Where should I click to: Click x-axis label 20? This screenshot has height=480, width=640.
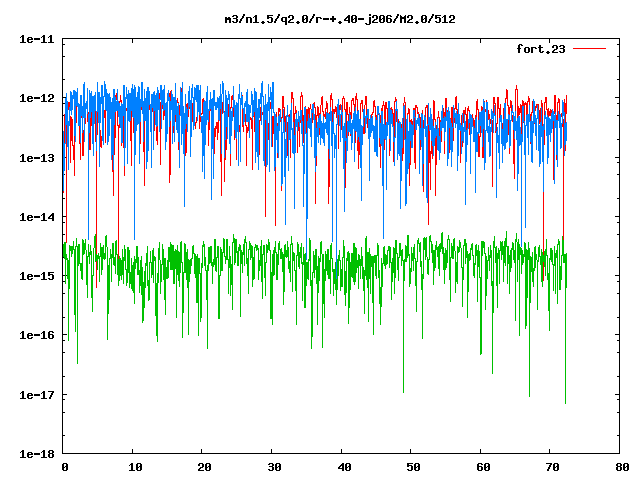point(204,467)
